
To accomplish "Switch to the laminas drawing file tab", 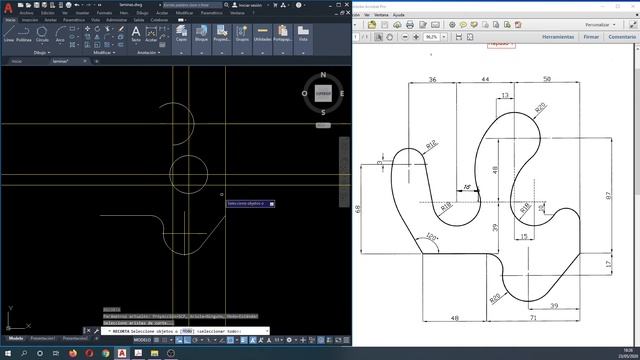I will (60, 61).
